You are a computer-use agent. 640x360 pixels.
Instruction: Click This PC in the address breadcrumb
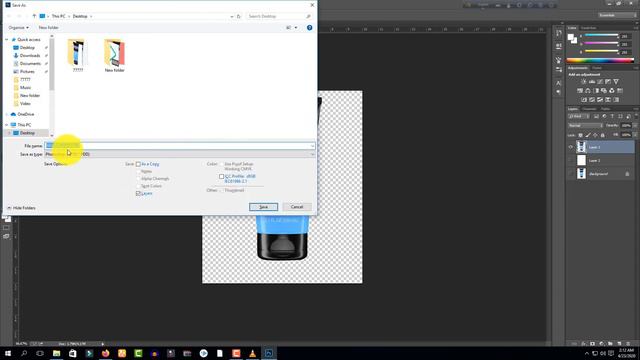click(x=58, y=16)
